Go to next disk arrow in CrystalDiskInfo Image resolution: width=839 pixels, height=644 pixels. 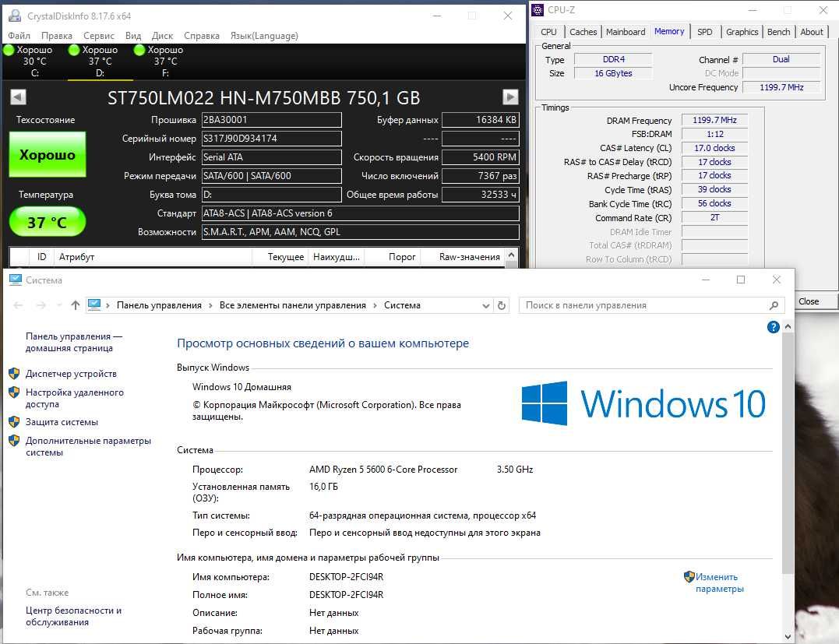(x=510, y=97)
